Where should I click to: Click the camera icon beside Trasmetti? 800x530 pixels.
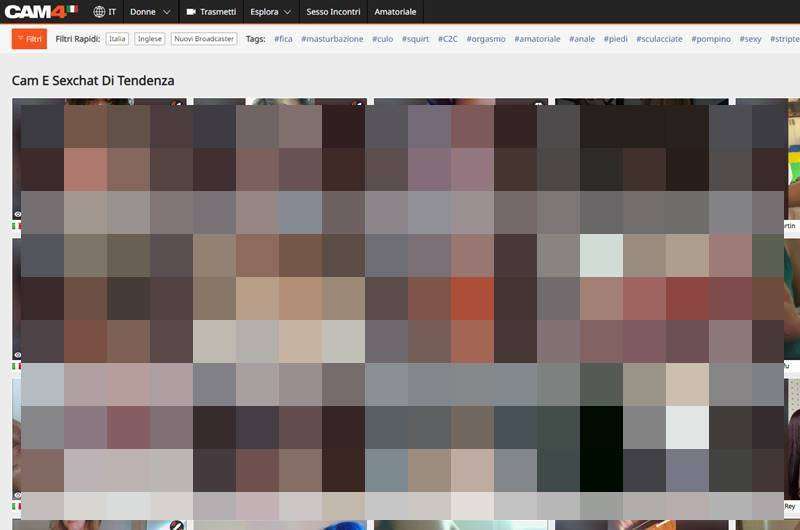(x=191, y=12)
